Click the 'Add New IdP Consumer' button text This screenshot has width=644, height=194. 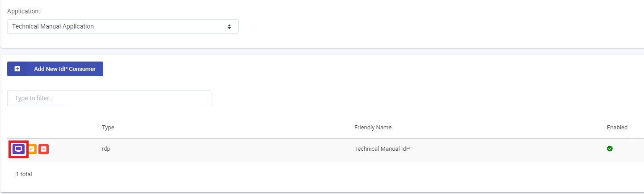pos(65,69)
